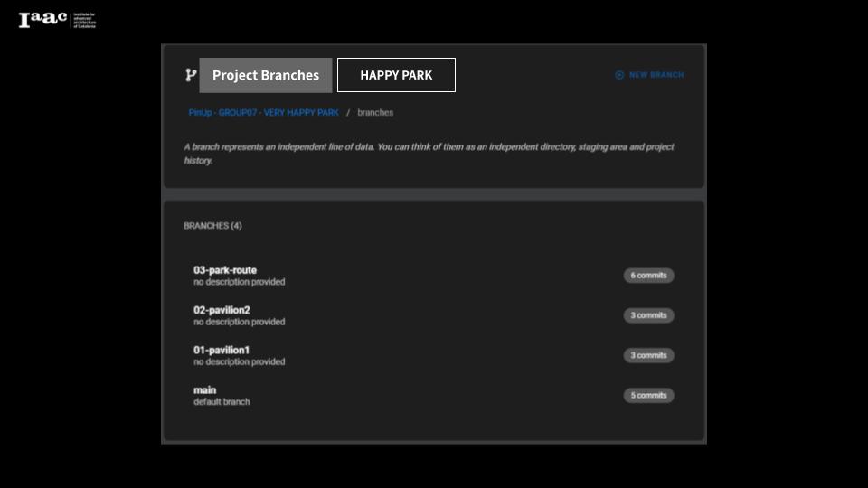Image resolution: width=868 pixels, height=488 pixels.
Task: Open the 02-pavilion2 branch
Action: click(x=222, y=310)
